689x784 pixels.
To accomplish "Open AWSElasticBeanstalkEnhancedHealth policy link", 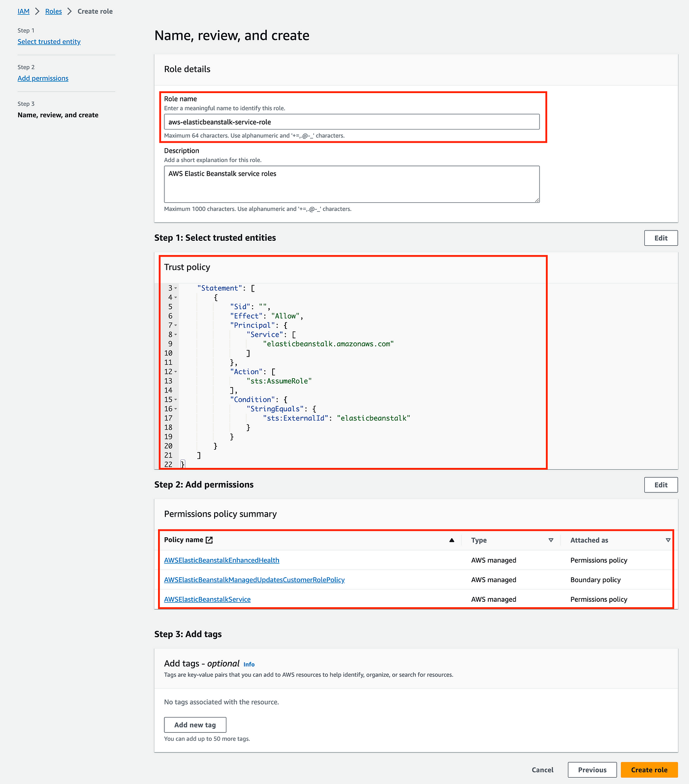I will (x=221, y=560).
